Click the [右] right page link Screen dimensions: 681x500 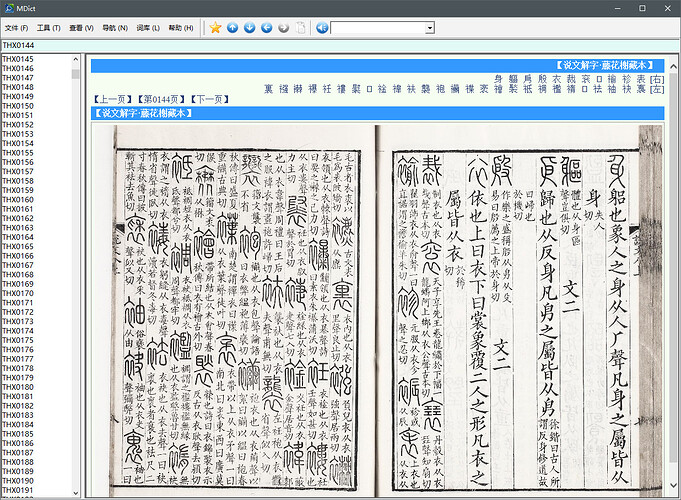tap(657, 79)
